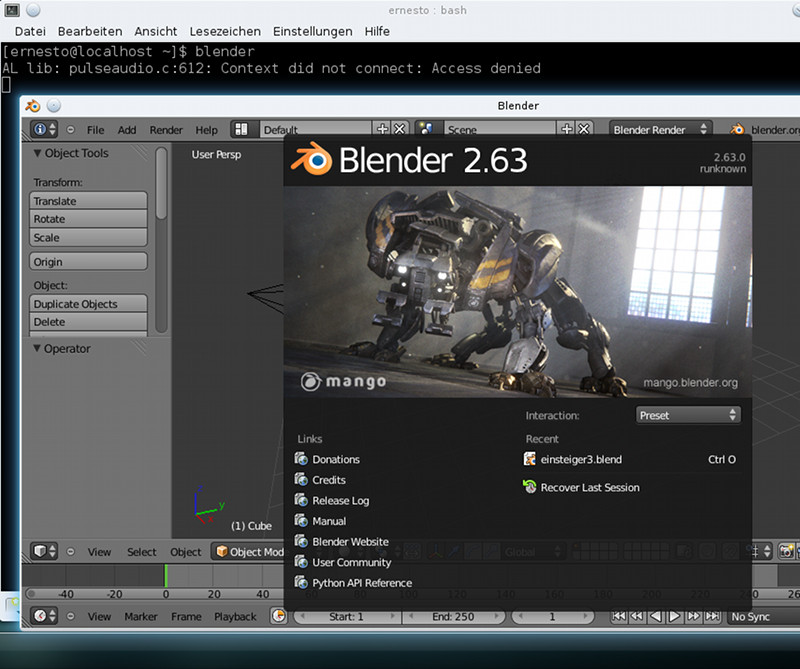Image resolution: width=800 pixels, height=669 pixels.
Task: Click the einsteiger3.blend file icon
Action: [x=530, y=459]
